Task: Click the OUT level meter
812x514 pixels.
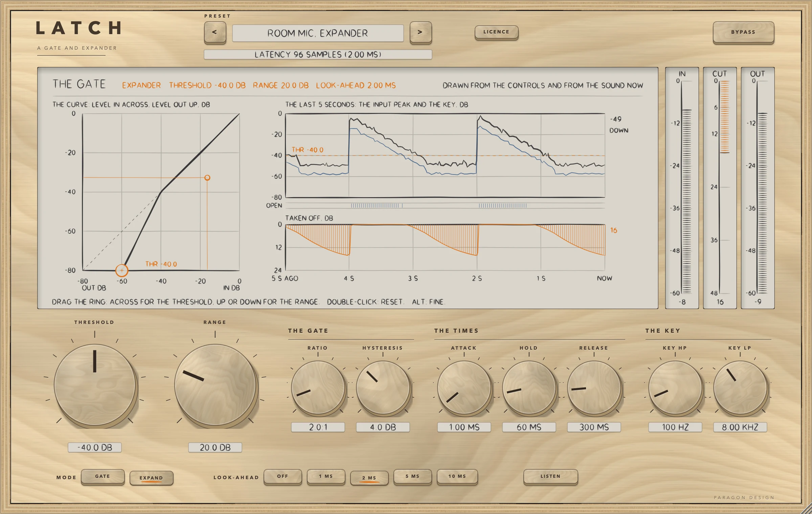Action: (758, 188)
